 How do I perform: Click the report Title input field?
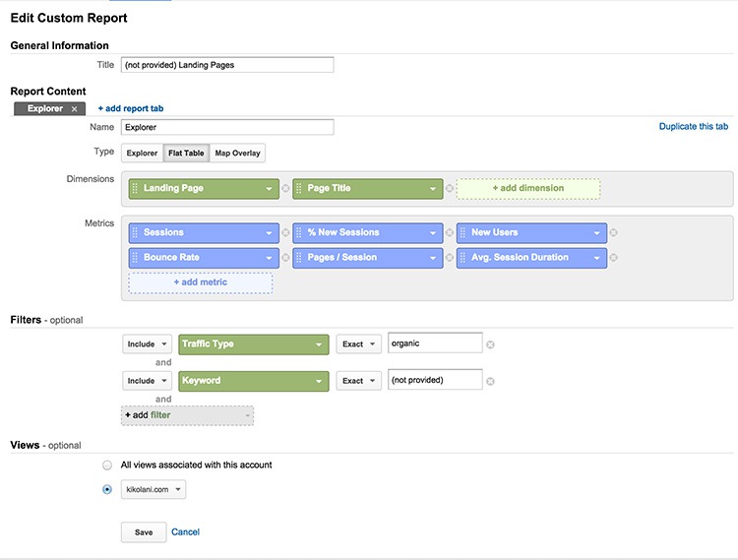tap(227, 65)
